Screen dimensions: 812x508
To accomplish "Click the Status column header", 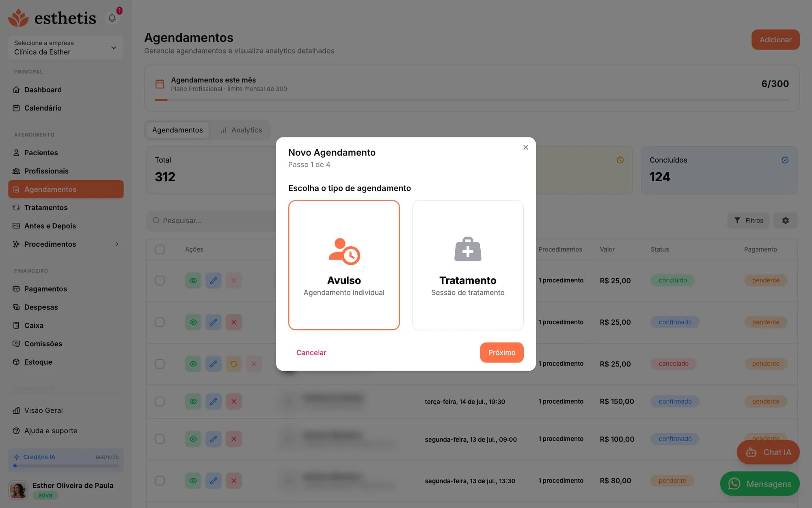I will coord(660,249).
